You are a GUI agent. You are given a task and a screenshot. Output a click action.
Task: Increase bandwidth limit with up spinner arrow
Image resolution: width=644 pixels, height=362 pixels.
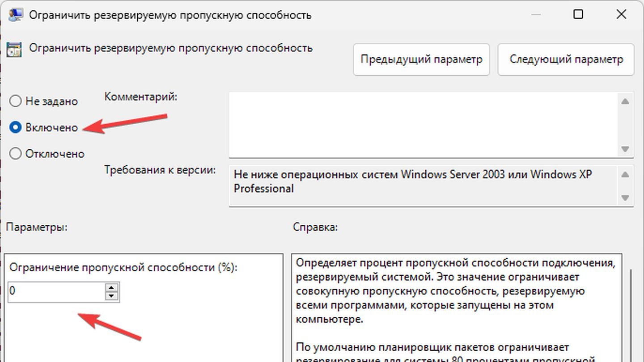(x=111, y=287)
